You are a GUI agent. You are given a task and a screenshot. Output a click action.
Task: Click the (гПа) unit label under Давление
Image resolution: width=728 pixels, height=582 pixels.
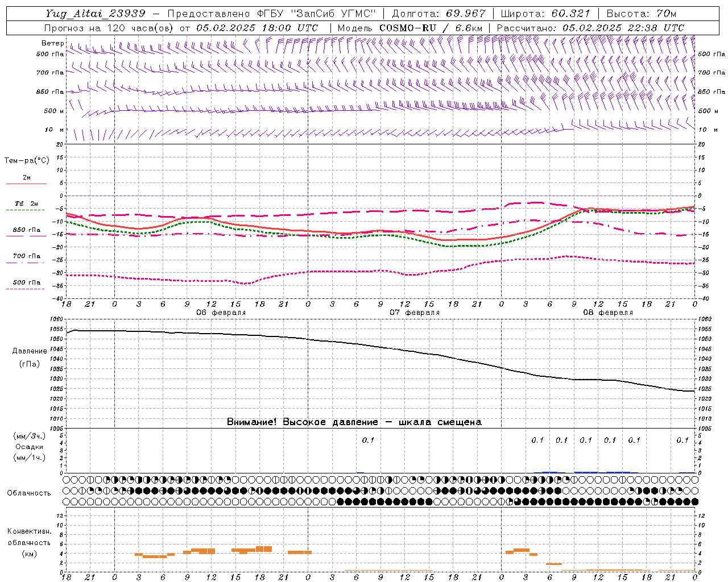(30, 364)
